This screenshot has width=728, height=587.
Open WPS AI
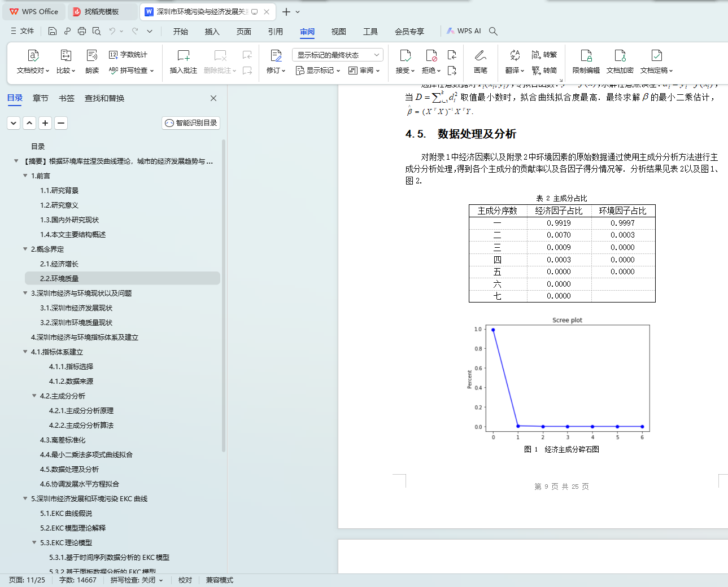464,31
